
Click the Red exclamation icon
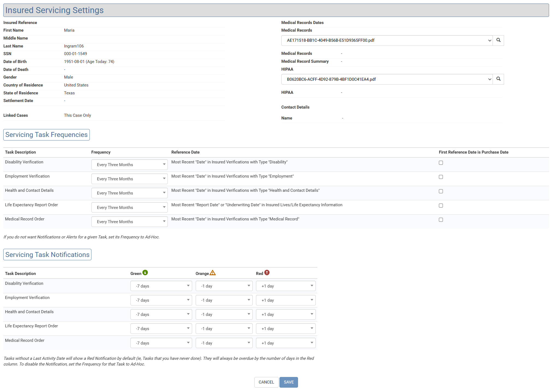coord(267,273)
